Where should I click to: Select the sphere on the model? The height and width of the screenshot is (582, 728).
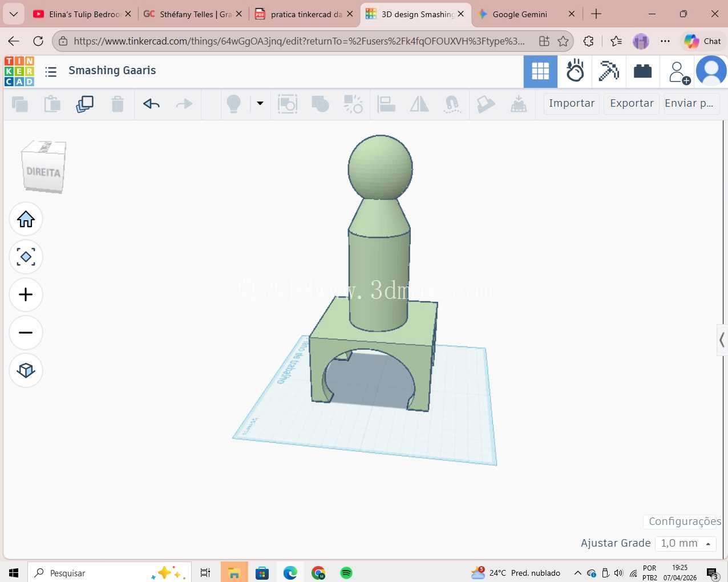point(381,167)
